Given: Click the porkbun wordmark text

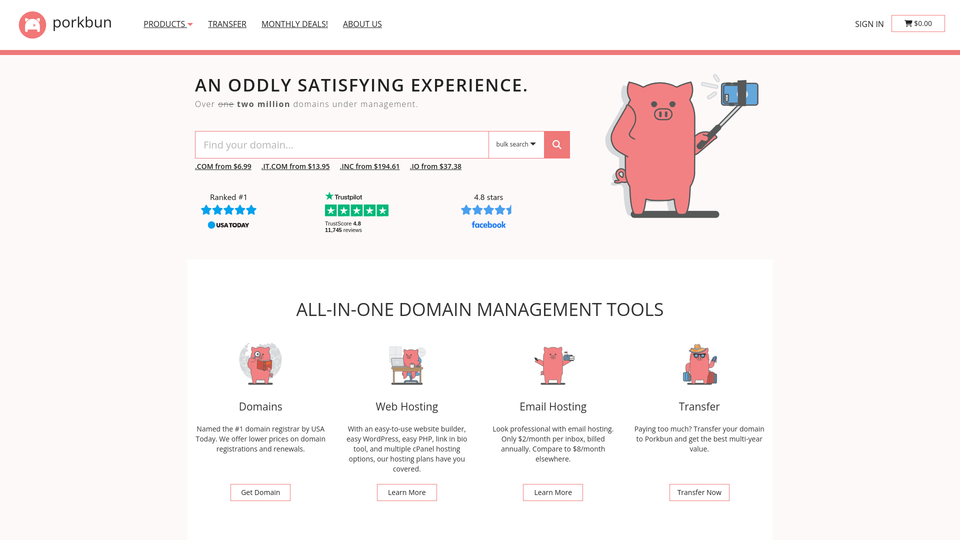Looking at the screenshot, I should click(x=82, y=23).
